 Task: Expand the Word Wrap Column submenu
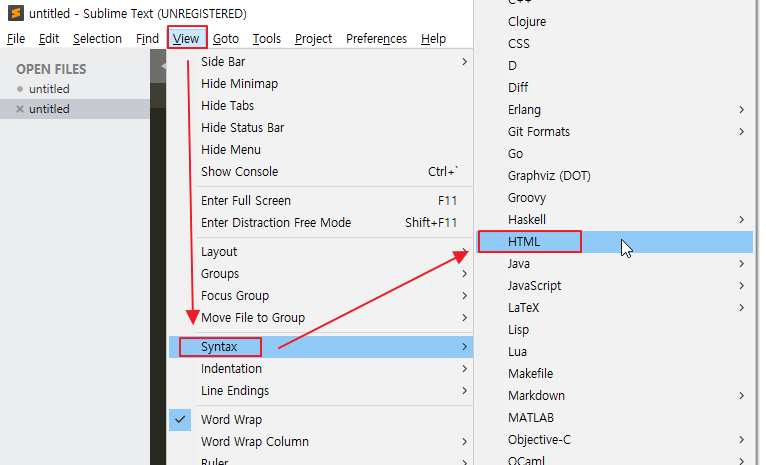pos(320,442)
